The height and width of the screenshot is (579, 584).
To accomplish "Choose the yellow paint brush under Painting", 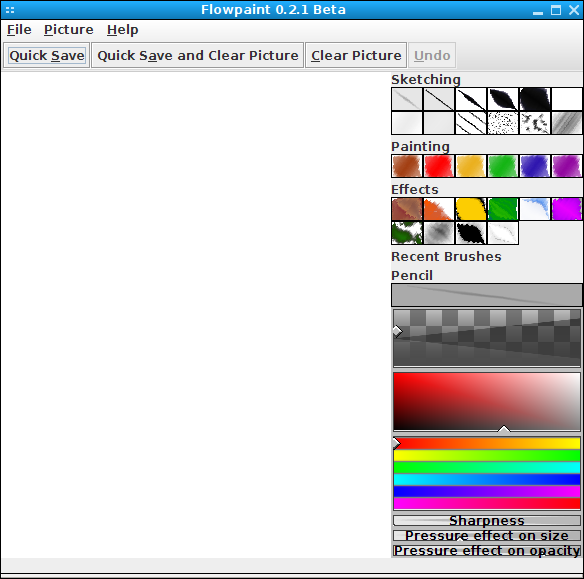I will [x=471, y=166].
